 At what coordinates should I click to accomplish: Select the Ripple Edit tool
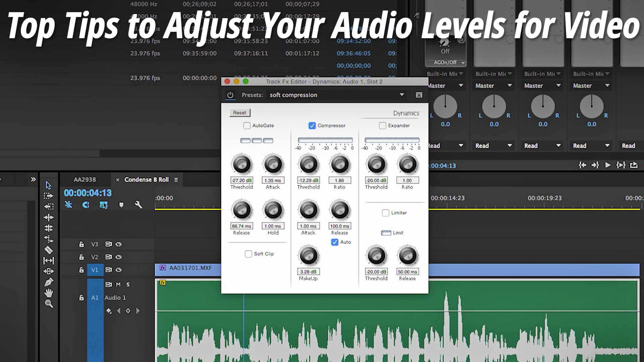48,217
